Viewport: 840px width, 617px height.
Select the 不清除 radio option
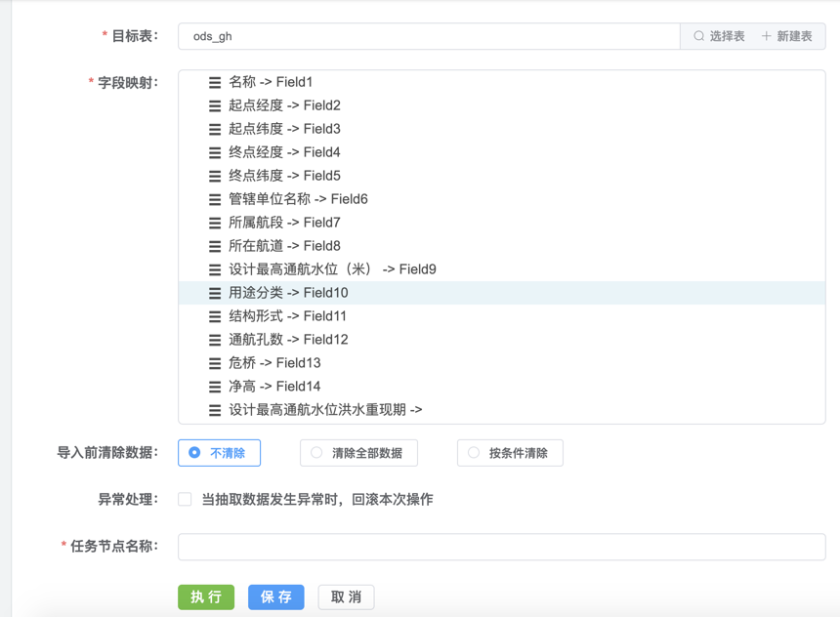pyautogui.click(x=195, y=453)
